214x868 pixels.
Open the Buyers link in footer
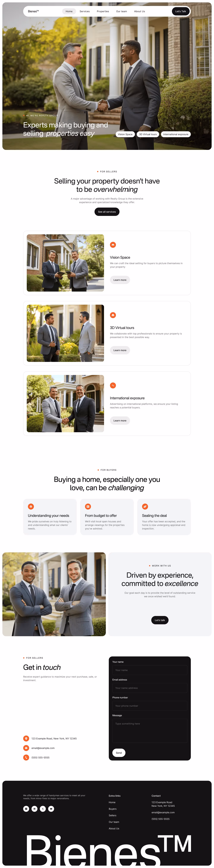tap(112, 809)
